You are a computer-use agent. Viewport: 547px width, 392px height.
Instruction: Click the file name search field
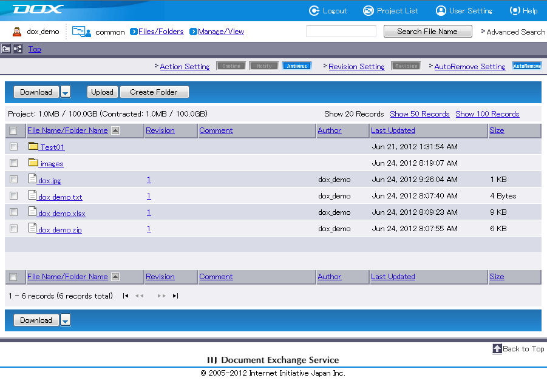(341, 32)
